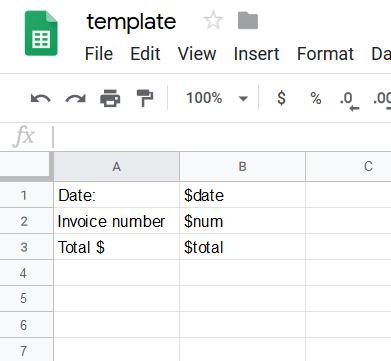The image size is (391, 361).
Task: Format as currency with dollar icon
Action: point(281,98)
